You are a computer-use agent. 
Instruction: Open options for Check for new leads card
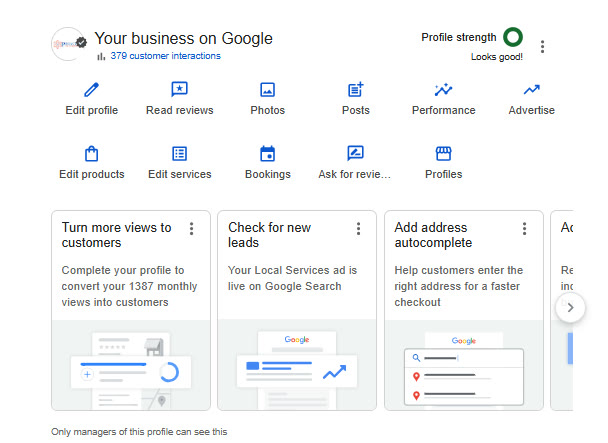pyautogui.click(x=358, y=228)
